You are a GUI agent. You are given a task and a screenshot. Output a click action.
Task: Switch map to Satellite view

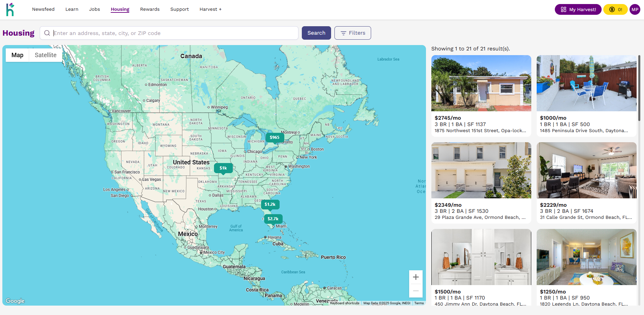(45, 55)
